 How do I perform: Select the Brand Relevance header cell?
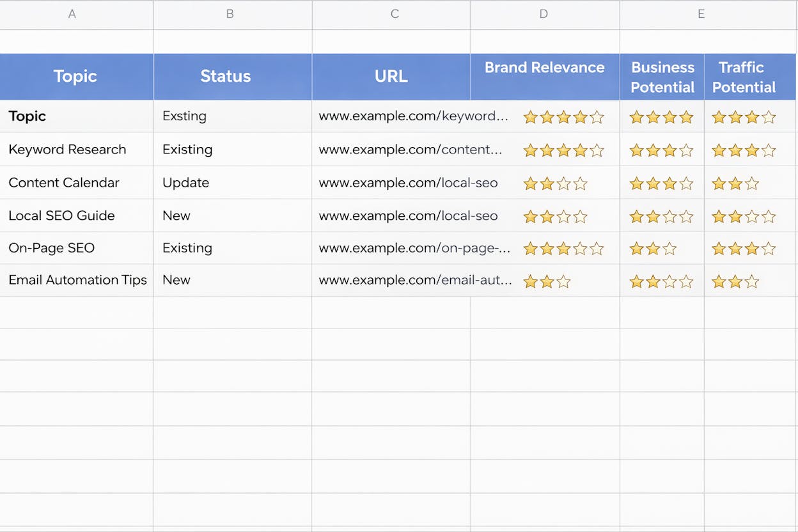click(x=545, y=77)
